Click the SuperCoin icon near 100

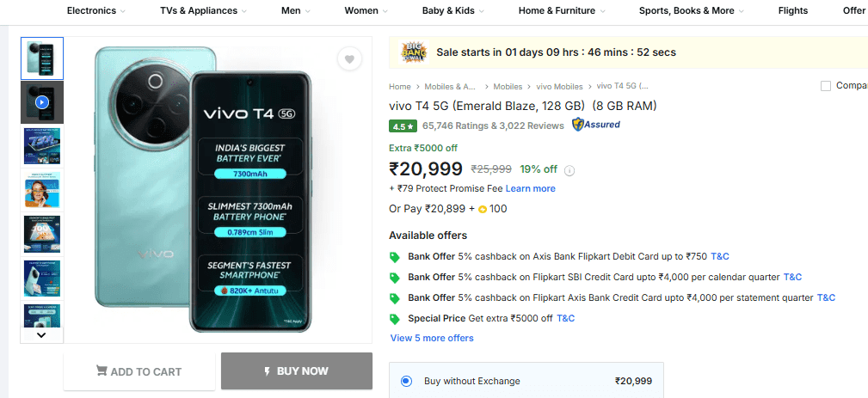point(483,209)
